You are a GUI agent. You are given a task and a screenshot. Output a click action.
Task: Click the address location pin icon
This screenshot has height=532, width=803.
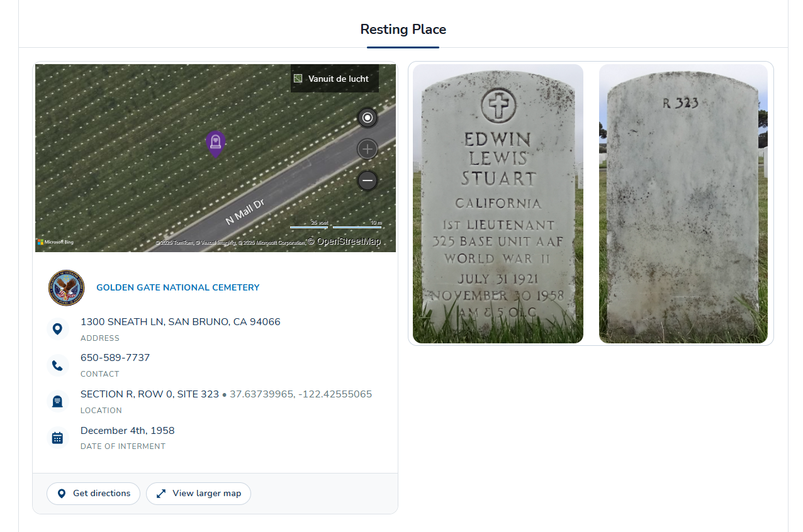57,329
